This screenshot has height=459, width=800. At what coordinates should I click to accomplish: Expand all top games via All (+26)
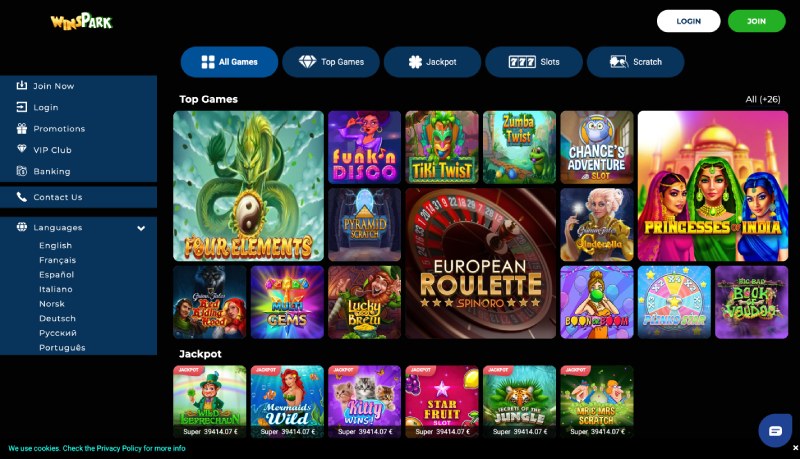click(x=763, y=99)
